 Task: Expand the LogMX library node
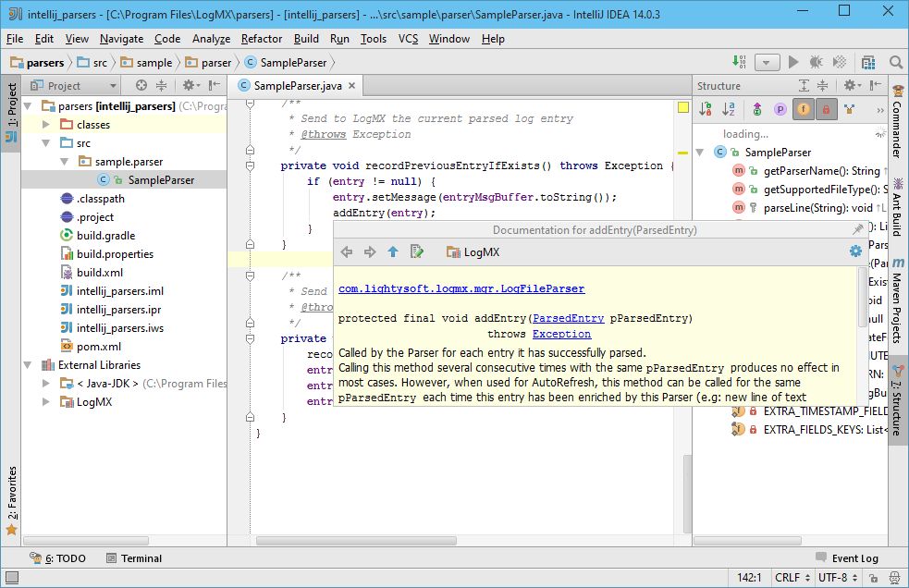[46, 402]
